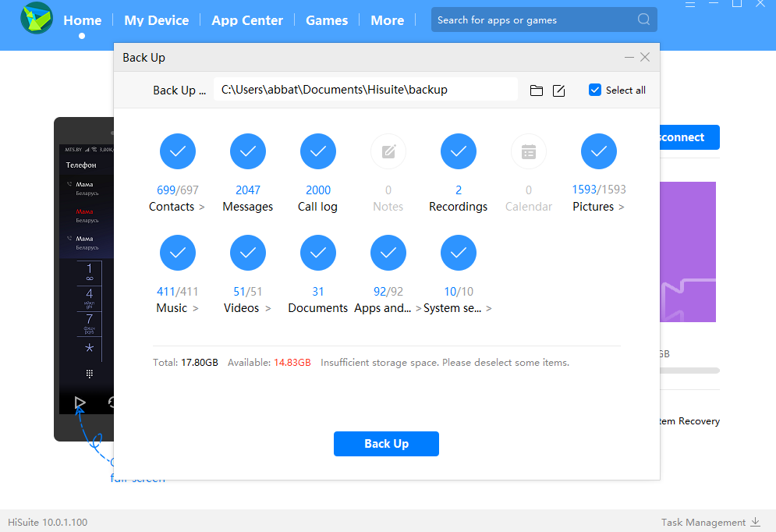Click the Documents label
The width and height of the screenshot is (776, 532).
(317, 308)
